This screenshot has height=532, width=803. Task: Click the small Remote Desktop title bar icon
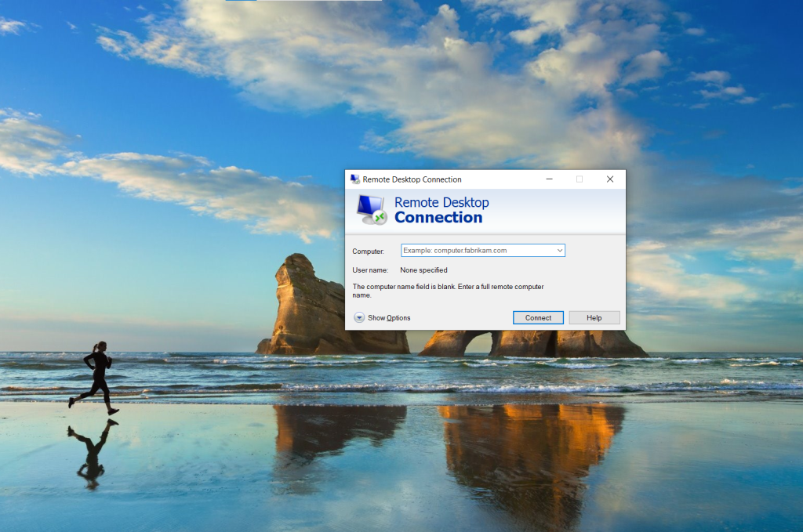pyautogui.click(x=355, y=179)
